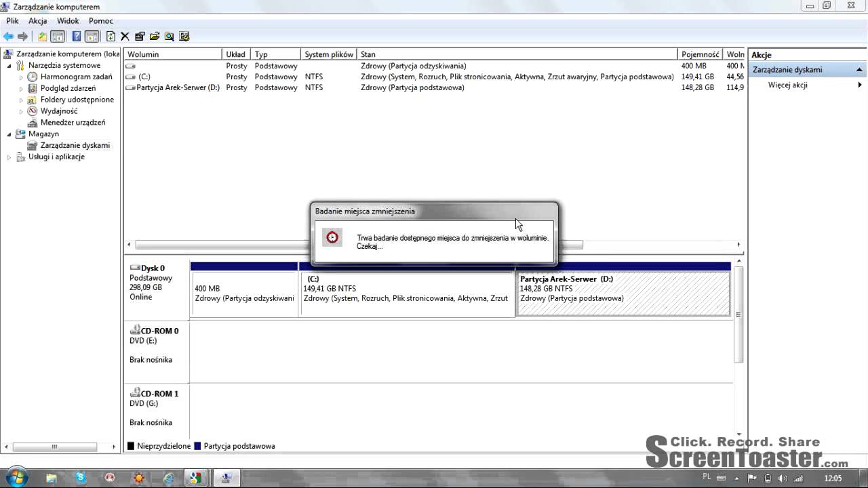The image size is (868, 488).
Task: Click the PL language indicator
Action: click(707, 476)
